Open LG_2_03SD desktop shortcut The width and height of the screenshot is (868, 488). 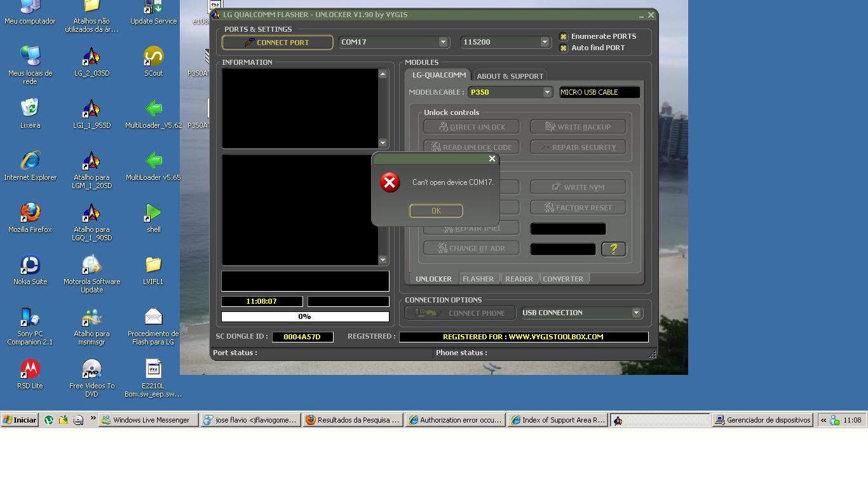pyautogui.click(x=92, y=61)
